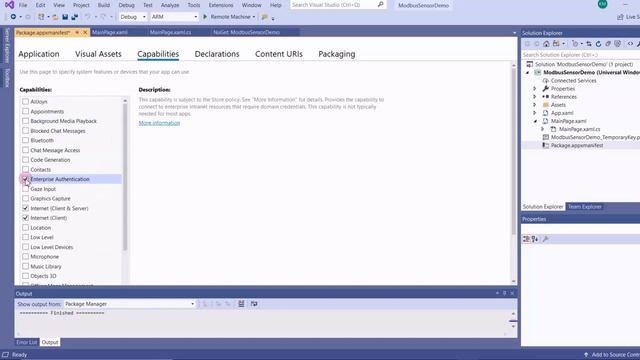
Task: Switch to the Declarations tab
Action: pyautogui.click(x=217, y=54)
